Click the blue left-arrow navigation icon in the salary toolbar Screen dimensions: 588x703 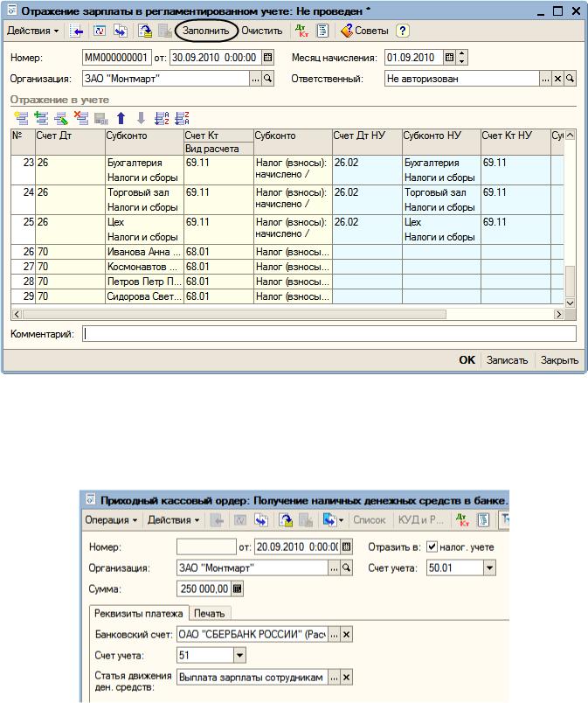[77, 31]
